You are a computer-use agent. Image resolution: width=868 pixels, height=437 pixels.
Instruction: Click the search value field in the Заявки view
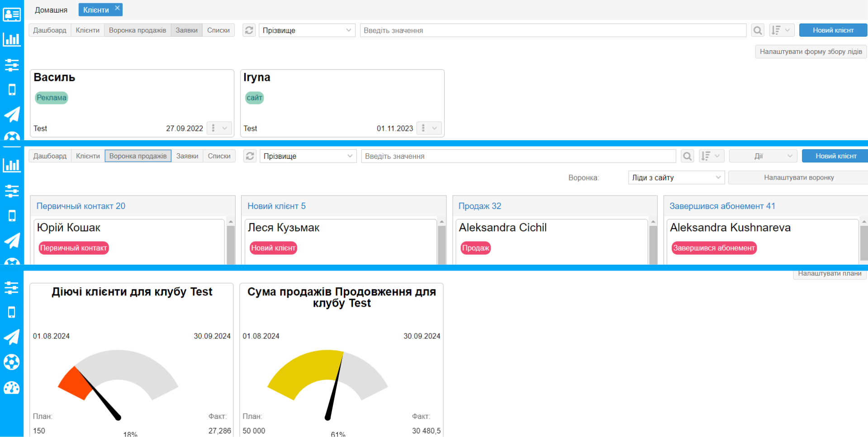[x=553, y=30]
